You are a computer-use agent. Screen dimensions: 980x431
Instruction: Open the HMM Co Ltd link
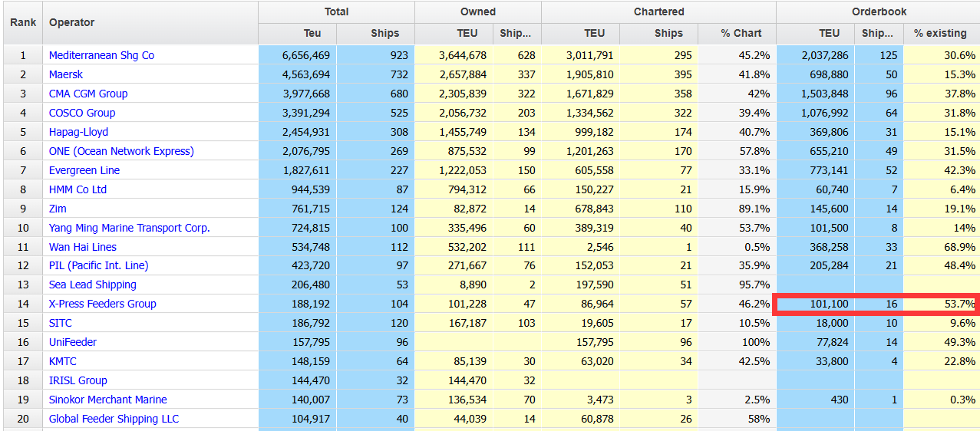(78, 189)
